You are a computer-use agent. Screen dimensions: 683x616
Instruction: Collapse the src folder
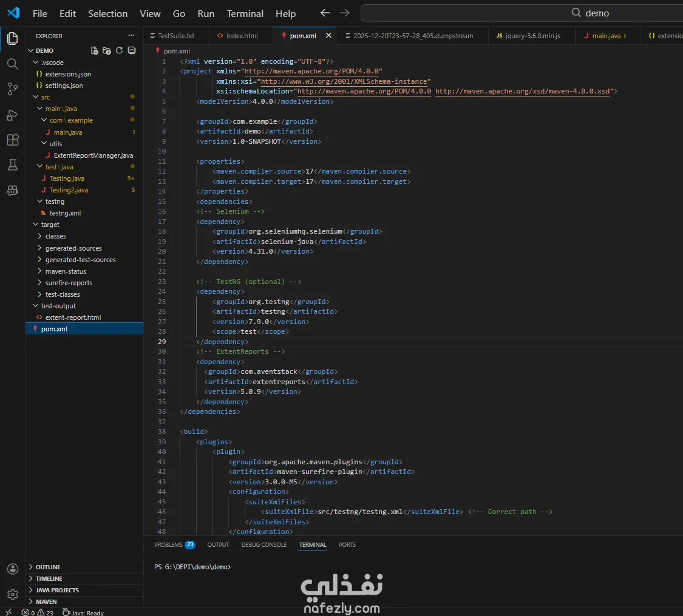[35, 96]
